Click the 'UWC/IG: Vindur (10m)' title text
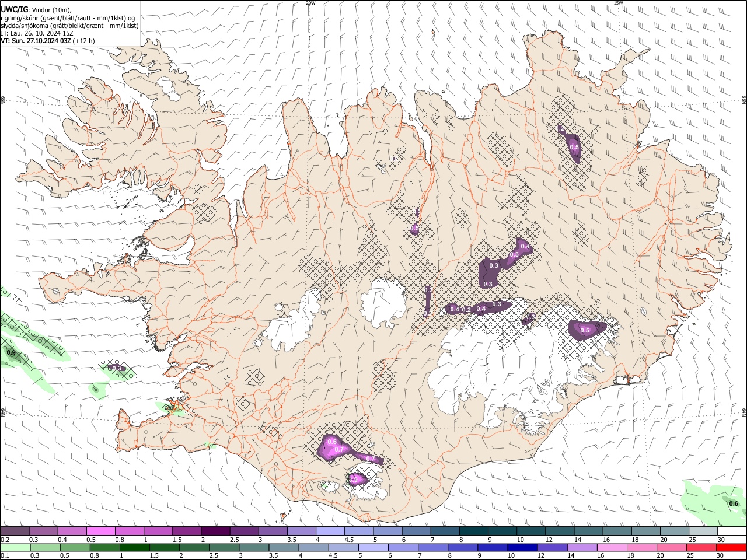 [36, 10]
